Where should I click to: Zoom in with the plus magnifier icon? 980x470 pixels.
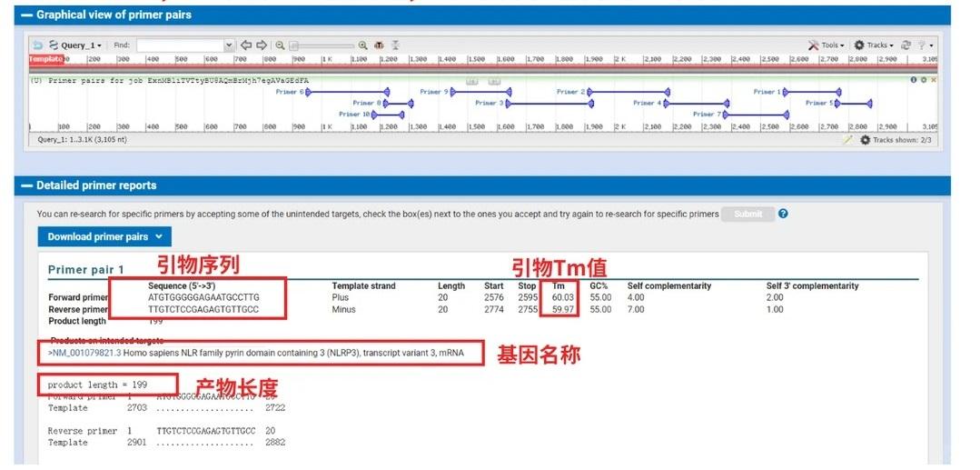(x=363, y=45)
